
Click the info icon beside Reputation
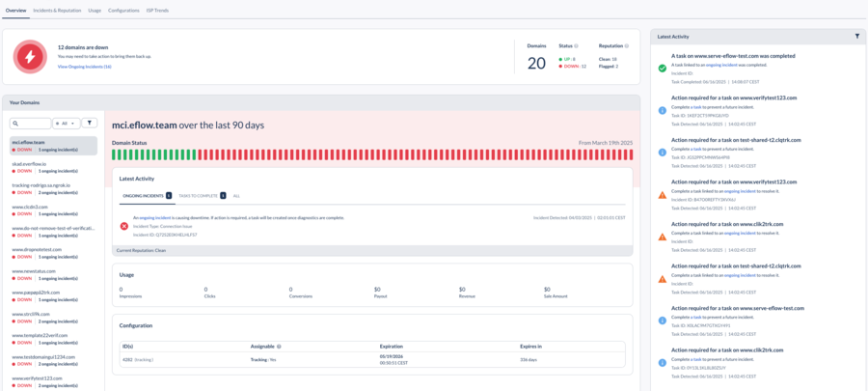tap(628, 45)
